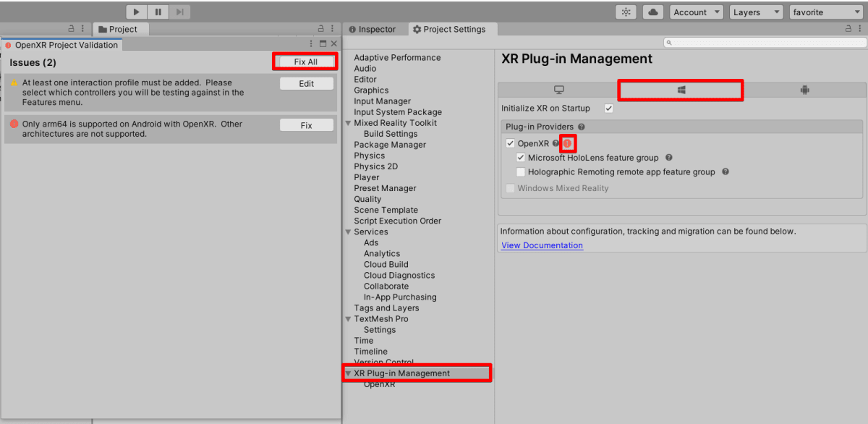Start Play mode with the Play button
Screen dimensions: 868x424
[x=137, y=12]
